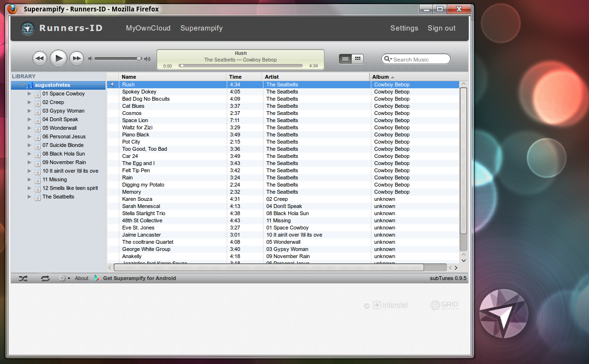Select the track Bad Dog No Biscuits
This screenshot has width=589, height=364.
(283, 99)
